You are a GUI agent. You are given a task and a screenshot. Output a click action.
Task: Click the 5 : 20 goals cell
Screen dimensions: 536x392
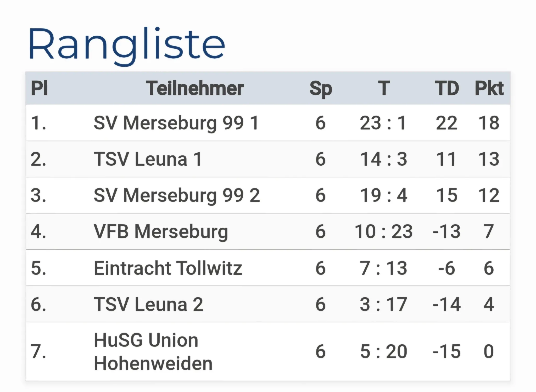384,351
